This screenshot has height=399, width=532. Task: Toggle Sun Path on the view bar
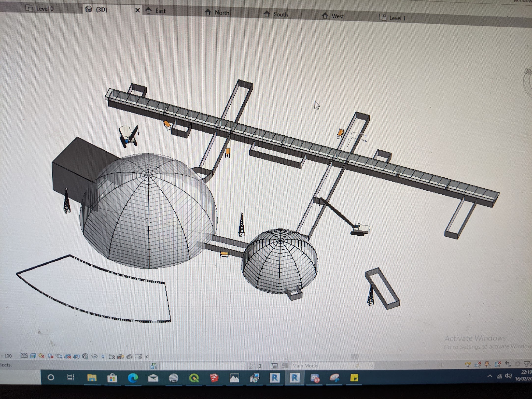point(42,356)
